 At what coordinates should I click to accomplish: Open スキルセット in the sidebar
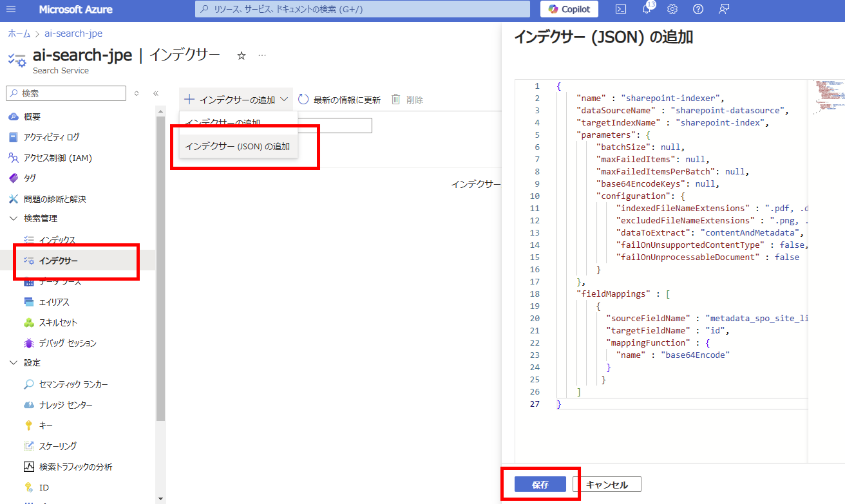click(x=58, y=322)
